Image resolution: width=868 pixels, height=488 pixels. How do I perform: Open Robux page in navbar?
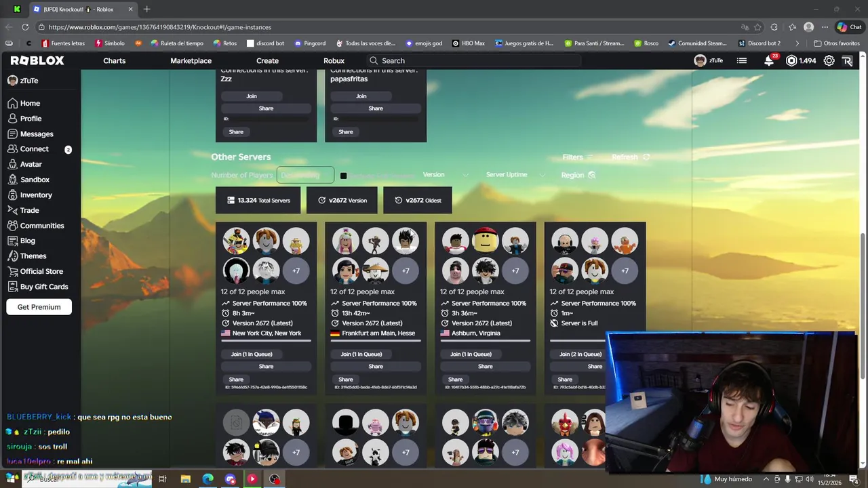[334, 60]
